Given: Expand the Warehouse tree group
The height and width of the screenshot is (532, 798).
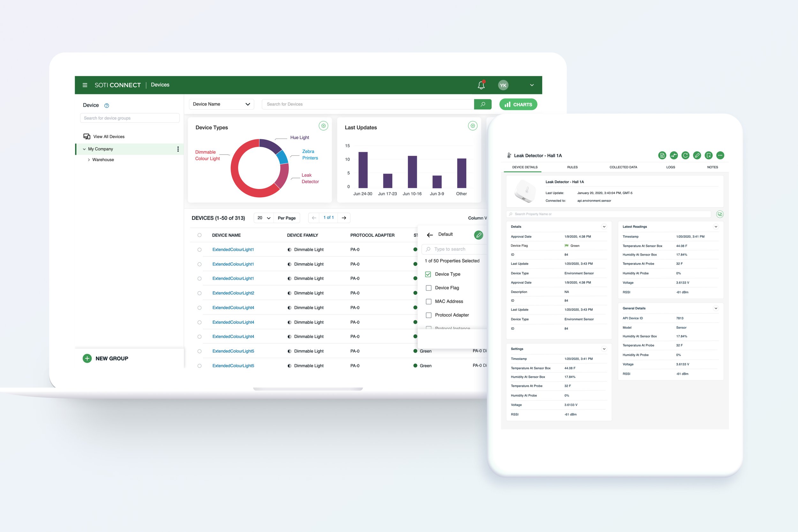Looking at the screenshot, I should 89,160.
